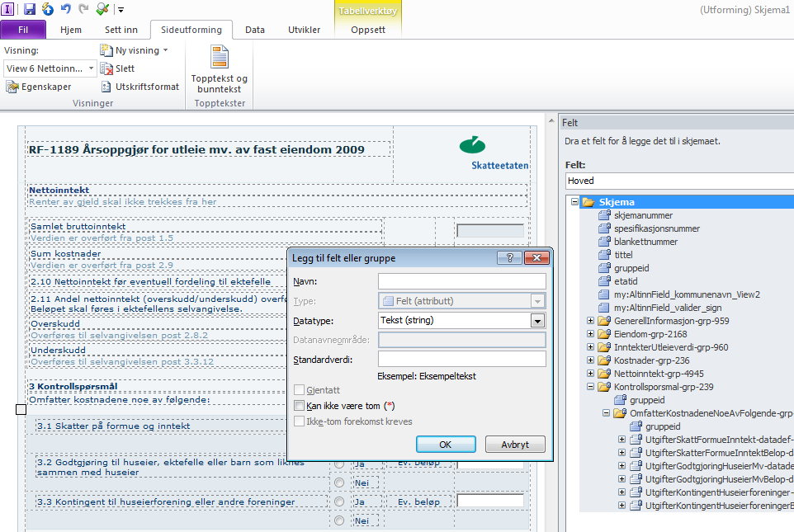Click the field icon beside blankettnummer
Image resolution: width=794 pixels, height=532 pixels.
click(605, 242)
